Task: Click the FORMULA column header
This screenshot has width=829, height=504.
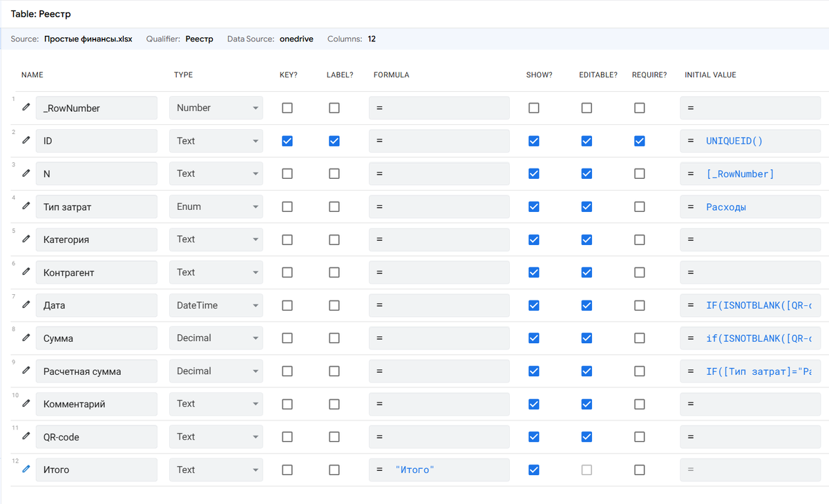Action: click(x=391, y=75)
